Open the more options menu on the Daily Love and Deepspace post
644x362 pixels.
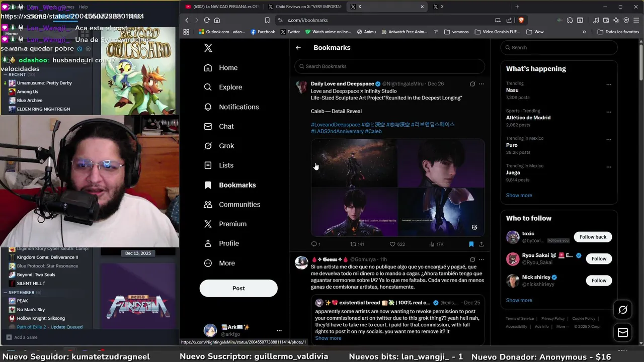tap(481, 84)
